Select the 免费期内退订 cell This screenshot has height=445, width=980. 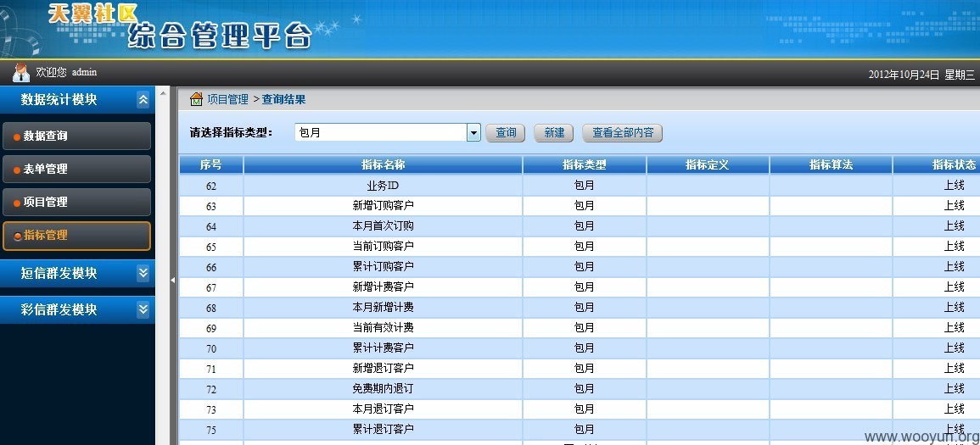[384, 388]
